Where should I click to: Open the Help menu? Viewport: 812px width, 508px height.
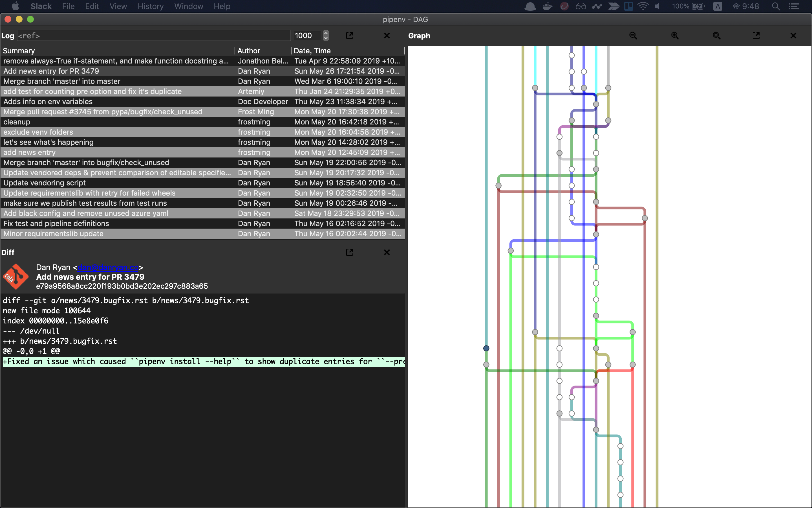222,6
